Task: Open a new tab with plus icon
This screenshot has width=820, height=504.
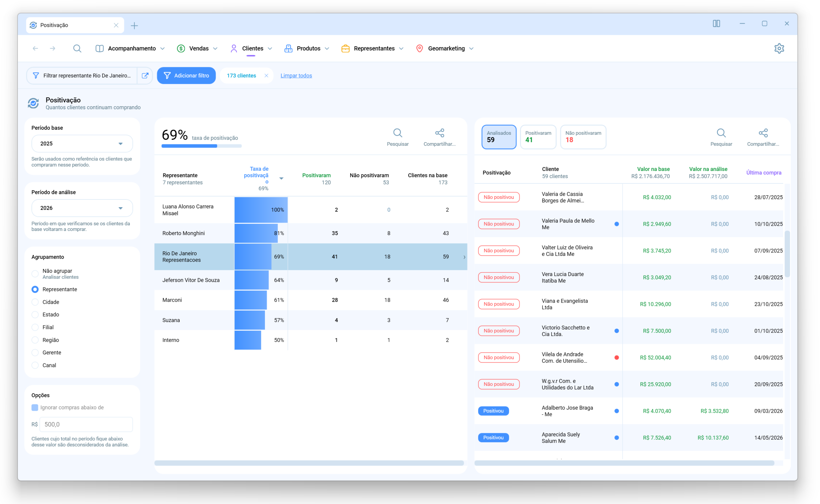Action: click(135, 25)
